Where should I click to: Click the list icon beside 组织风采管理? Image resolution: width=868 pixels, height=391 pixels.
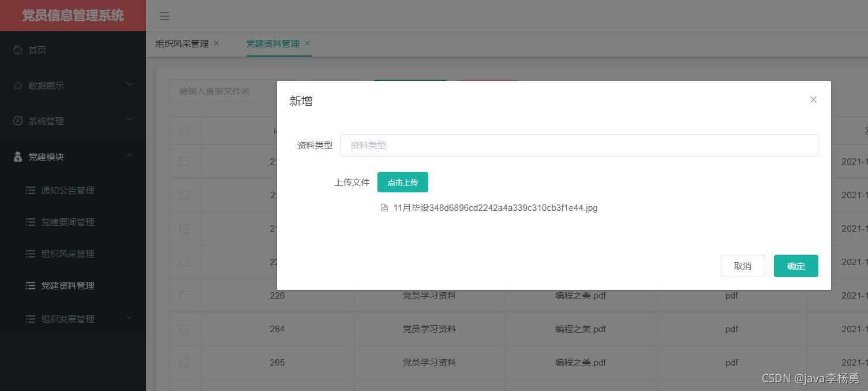pos(31,254)
